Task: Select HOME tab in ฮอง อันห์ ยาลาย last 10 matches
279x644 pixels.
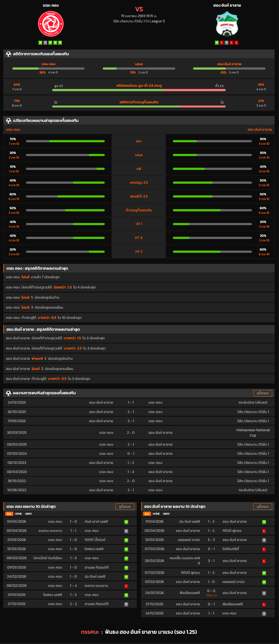Action: pos(156,514)
